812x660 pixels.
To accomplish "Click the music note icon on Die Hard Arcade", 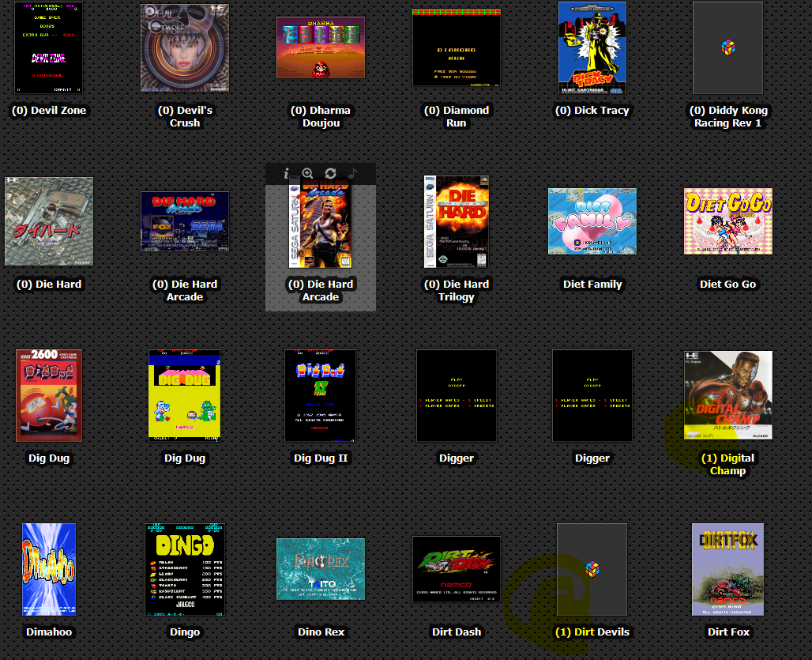I will [x=353, y=173].
